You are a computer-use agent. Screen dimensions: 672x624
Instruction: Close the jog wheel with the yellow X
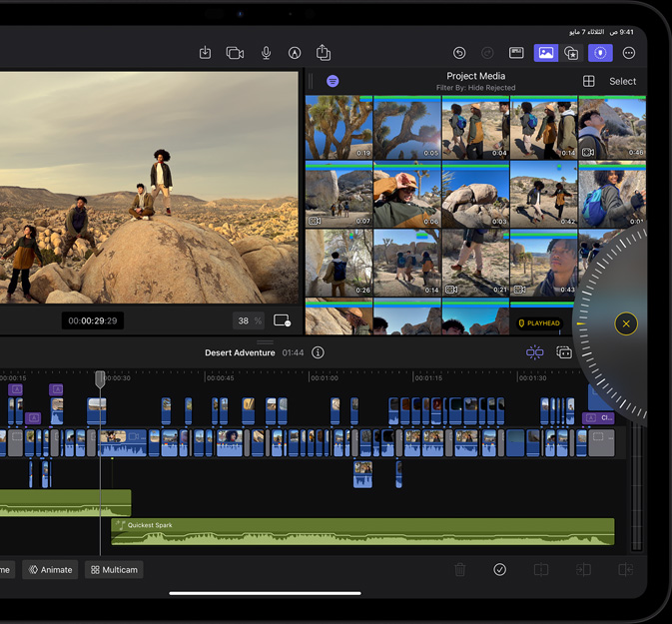(626, 323)
